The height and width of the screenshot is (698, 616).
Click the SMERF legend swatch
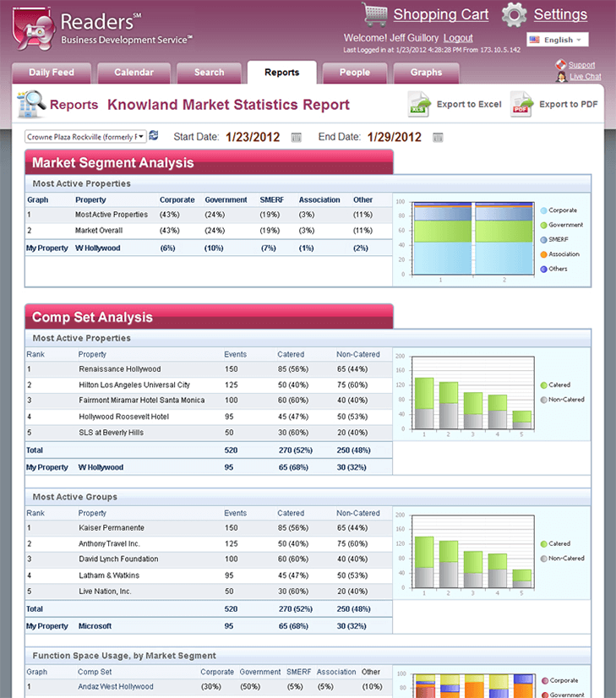[x=543, y=240]
